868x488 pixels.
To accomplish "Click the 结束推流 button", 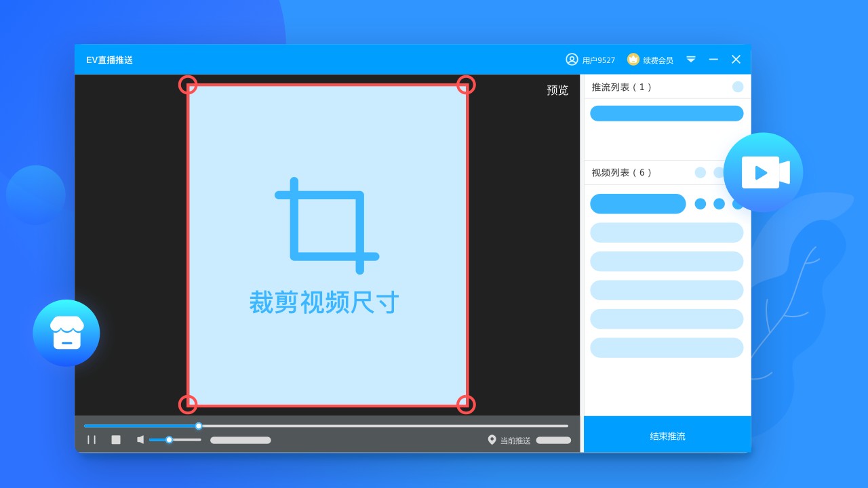I will pos(667,436).
